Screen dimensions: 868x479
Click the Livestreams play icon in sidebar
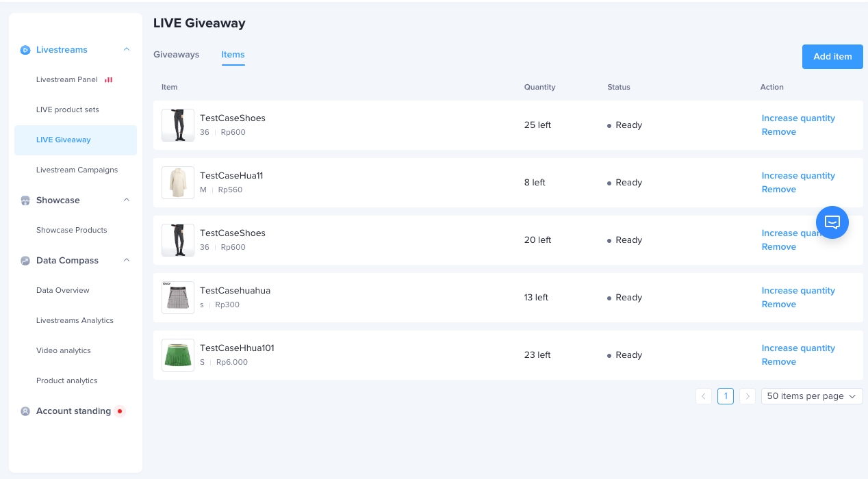point(25,50)
